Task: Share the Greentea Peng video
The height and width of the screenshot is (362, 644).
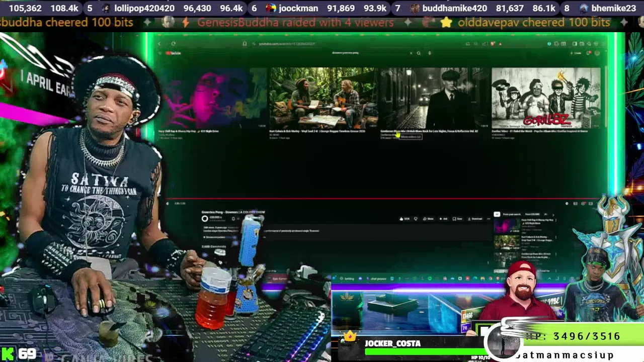Action: pyautogui.click(x=428, y=219)
